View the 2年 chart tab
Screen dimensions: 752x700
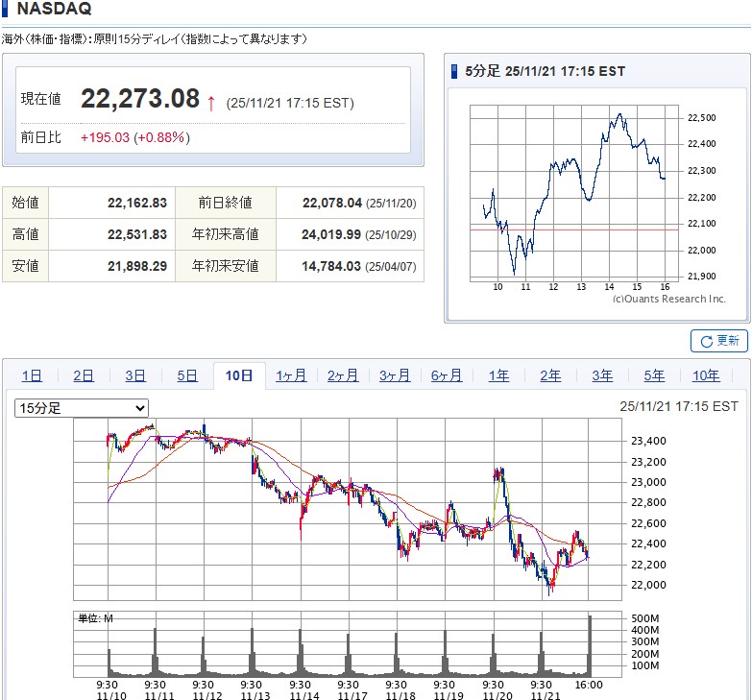(550, 376)
